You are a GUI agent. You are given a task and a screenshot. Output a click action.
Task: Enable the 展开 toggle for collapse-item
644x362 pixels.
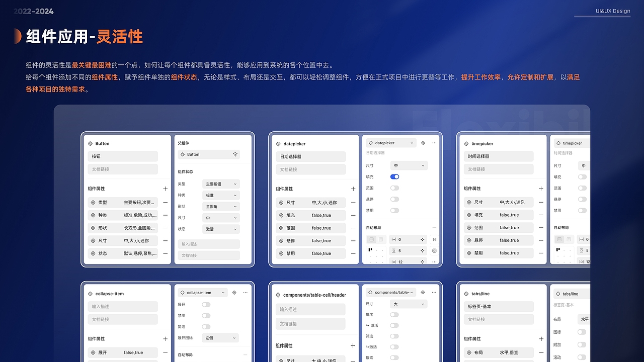[206, 305]
